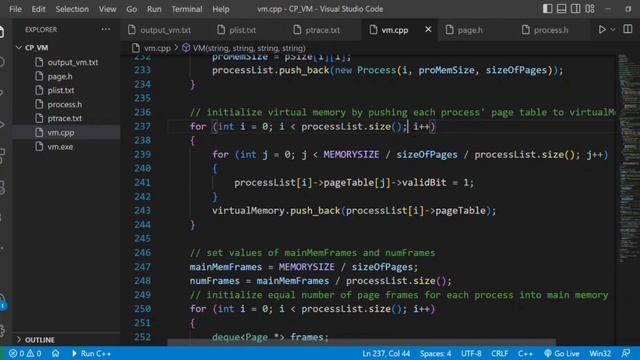Click Ln 237, Col 44 indicator

coord(386,353)
